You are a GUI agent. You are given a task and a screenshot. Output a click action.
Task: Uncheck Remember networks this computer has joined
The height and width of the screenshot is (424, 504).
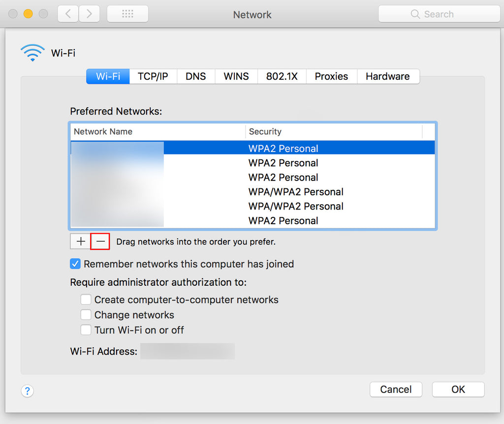pos(75,264)
